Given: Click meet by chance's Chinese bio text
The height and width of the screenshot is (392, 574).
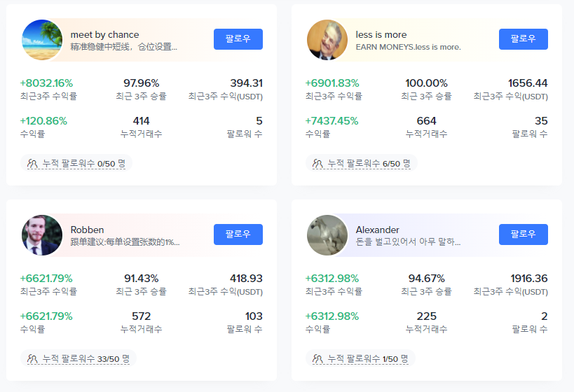Looking at the screenshot, I should point(124,47).
